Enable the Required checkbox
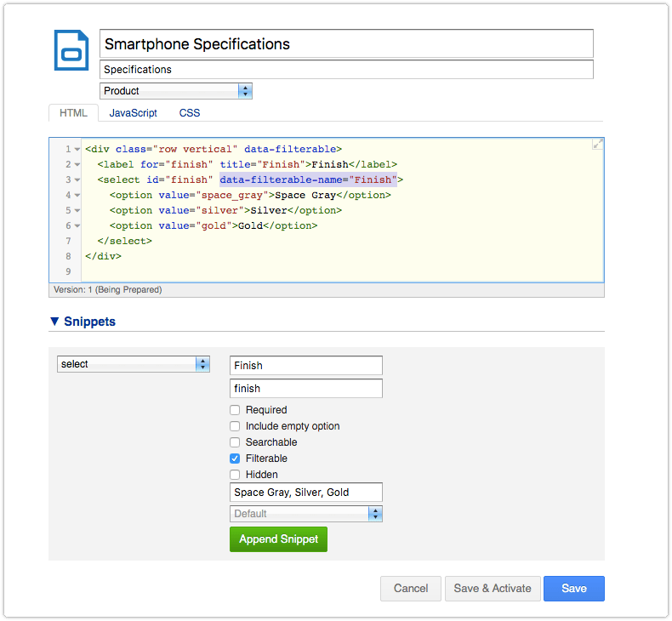This screenshot has height=621, width=672. tap(235, 410)
